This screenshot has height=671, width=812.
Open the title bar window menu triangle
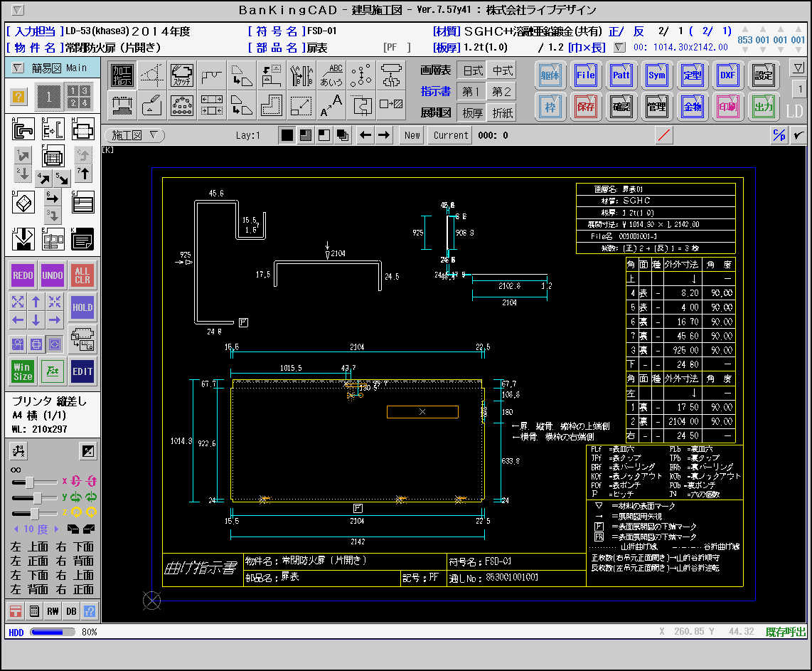pyautogui.click(x=18, y=10)
